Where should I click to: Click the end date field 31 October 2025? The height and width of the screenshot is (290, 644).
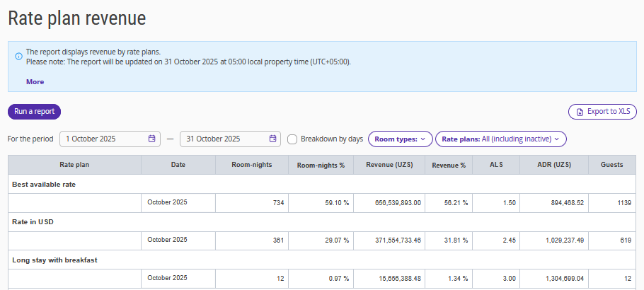(231, 139)
